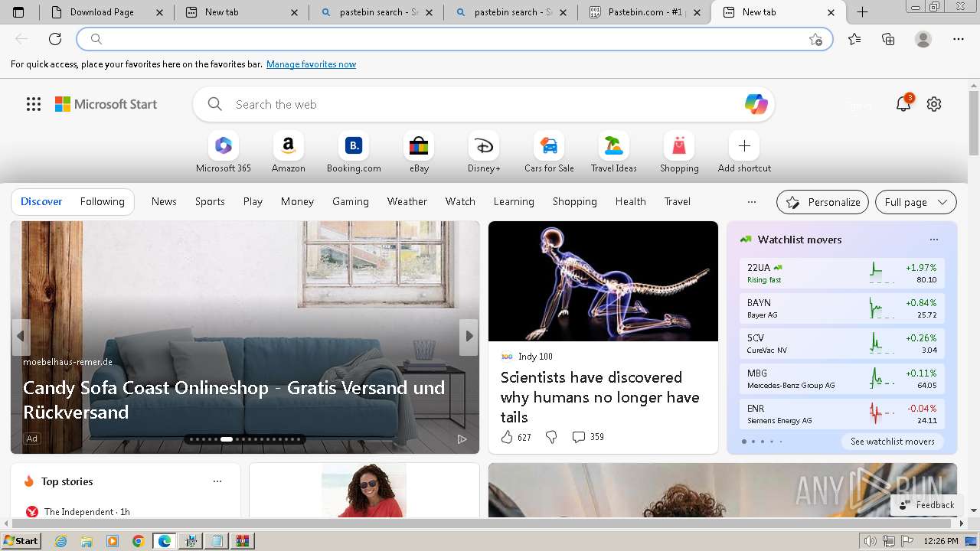The width and height of the screenshot is (980, 551).
Task: Open the Windows Start menu
Action: [x=21, y=541]
